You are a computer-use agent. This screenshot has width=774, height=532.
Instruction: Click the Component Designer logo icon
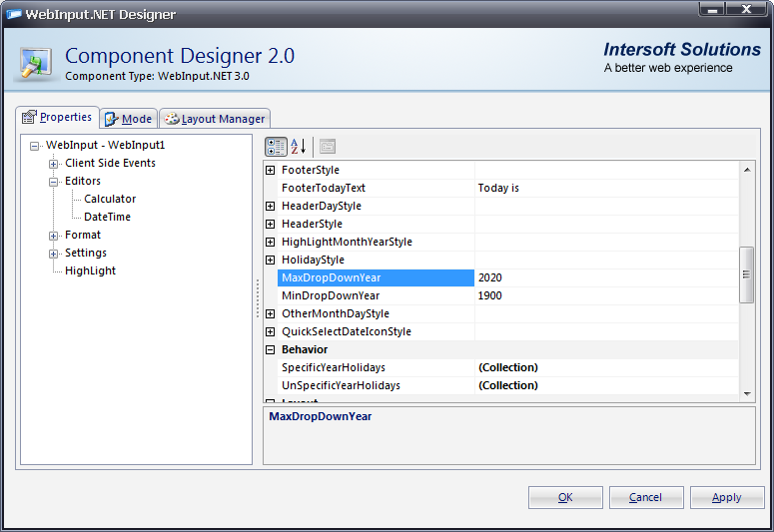(x=37, y=61)
